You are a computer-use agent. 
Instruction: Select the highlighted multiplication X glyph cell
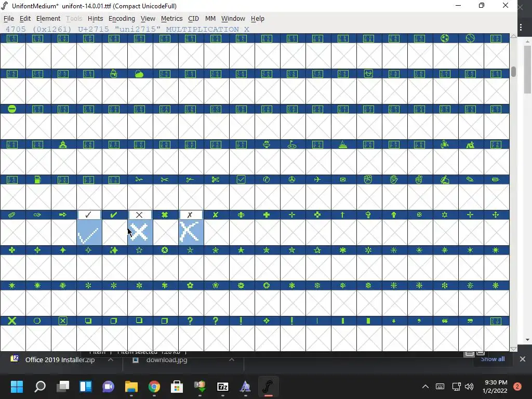[140, 228]
